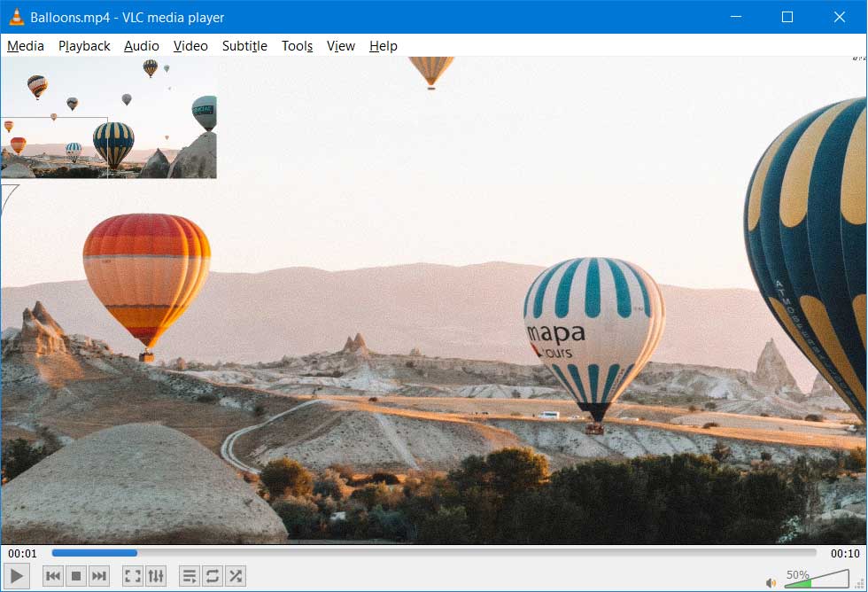This screenshot has height=592, width=868.
Task: Select the fullscreen icon
Action: 131,575
